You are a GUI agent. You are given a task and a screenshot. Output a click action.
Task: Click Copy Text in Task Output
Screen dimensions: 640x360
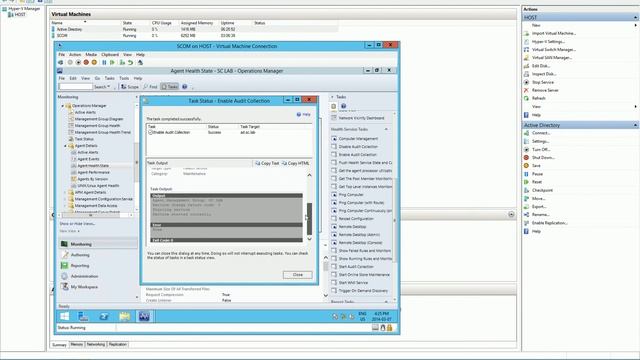coord(267,163)
